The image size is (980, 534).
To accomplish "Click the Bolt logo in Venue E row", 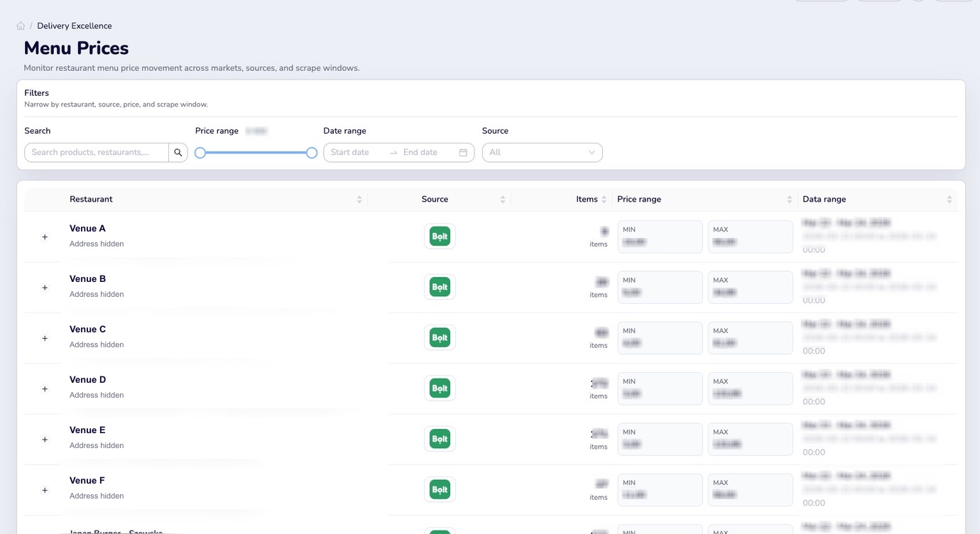I will [440, 439].
